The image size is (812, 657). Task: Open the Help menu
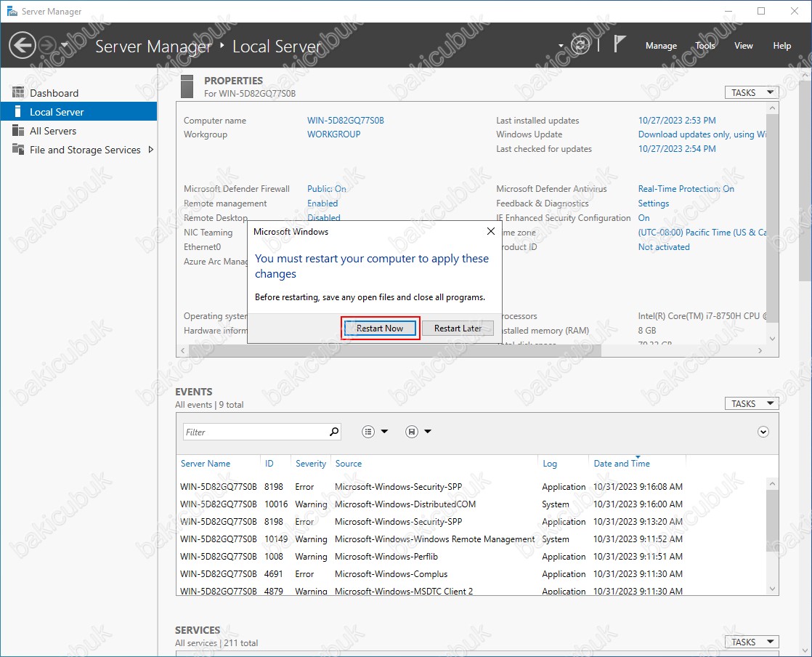click(x=781, y=46)
